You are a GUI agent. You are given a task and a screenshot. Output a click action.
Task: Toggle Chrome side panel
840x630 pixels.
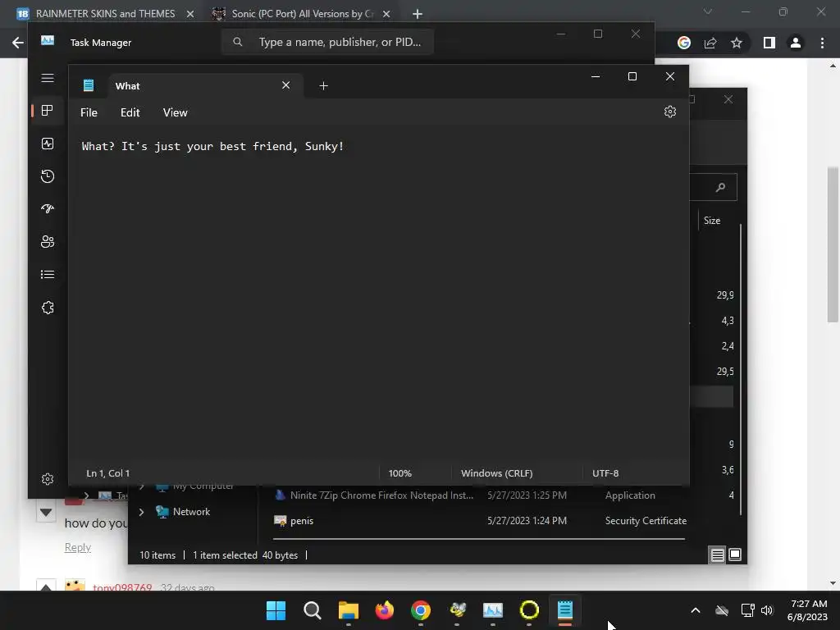(769, 43)
